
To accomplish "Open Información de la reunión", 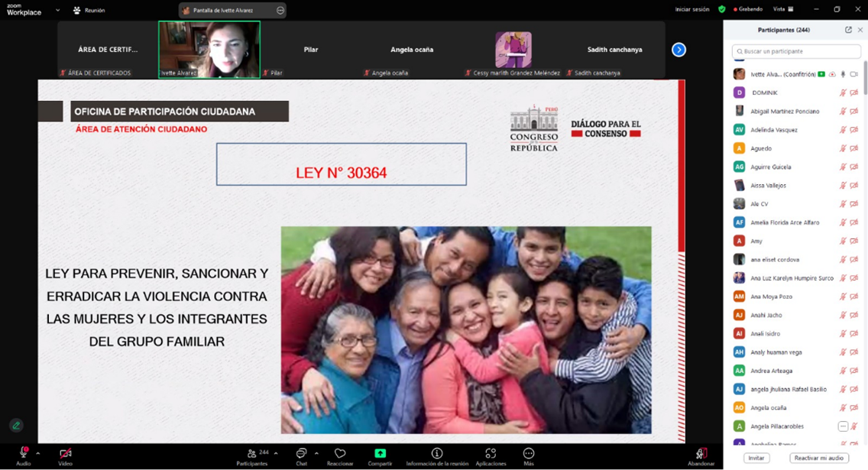I will coord(437,456).
